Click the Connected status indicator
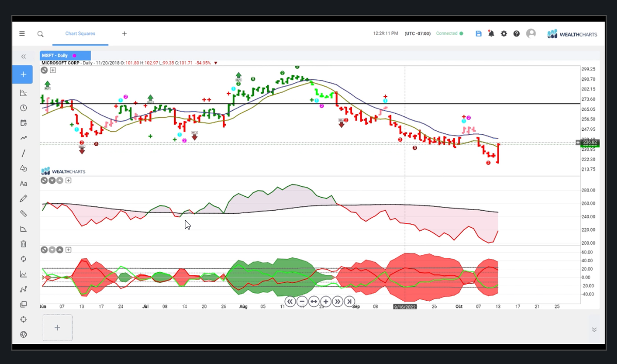This screenshot has height=364, width=617. [x=450, y=33]
